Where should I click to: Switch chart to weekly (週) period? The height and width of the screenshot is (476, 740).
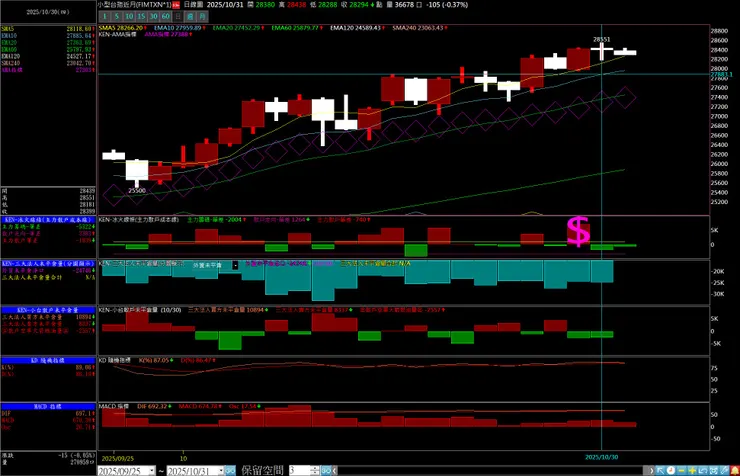(190, 17)
